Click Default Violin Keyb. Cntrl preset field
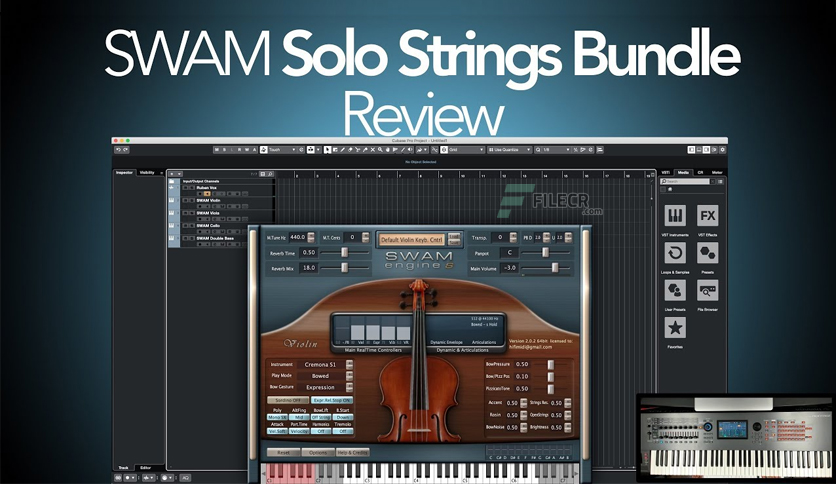836x484 pixels. click(412, 239)
